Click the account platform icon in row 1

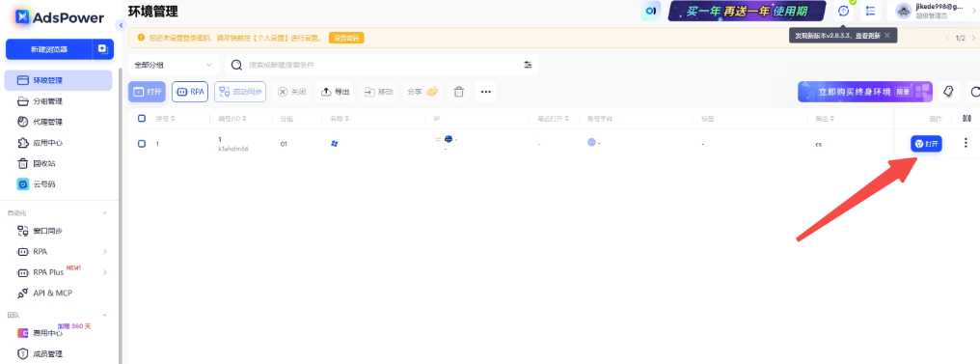(x=591, y=143)
